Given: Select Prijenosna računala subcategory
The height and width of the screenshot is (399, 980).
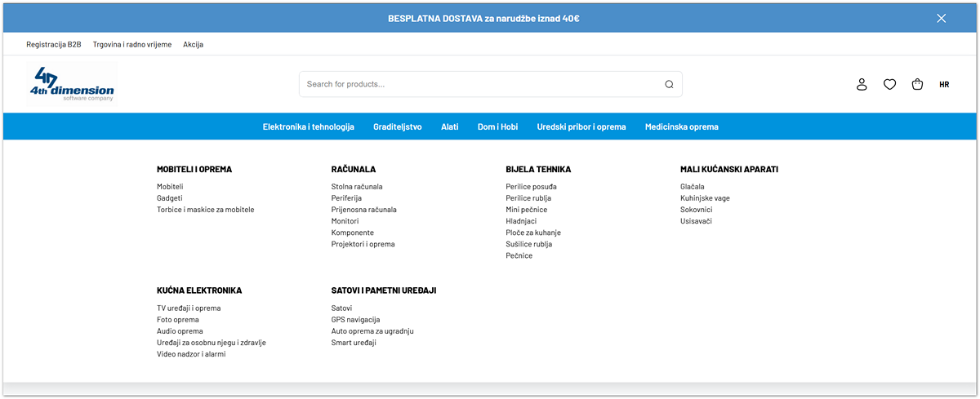Looking at the screenshot, I should pyautogui.click(x=363, y=210).
